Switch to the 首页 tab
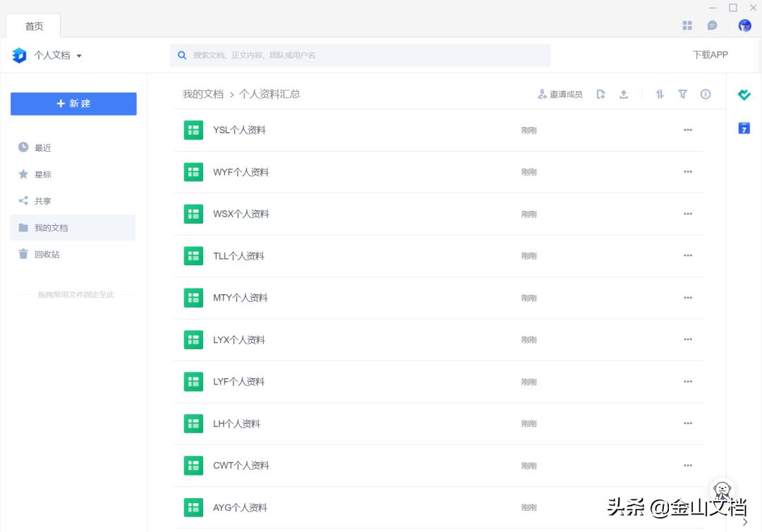This screenshot has width=762, height=532. [33, 26]
